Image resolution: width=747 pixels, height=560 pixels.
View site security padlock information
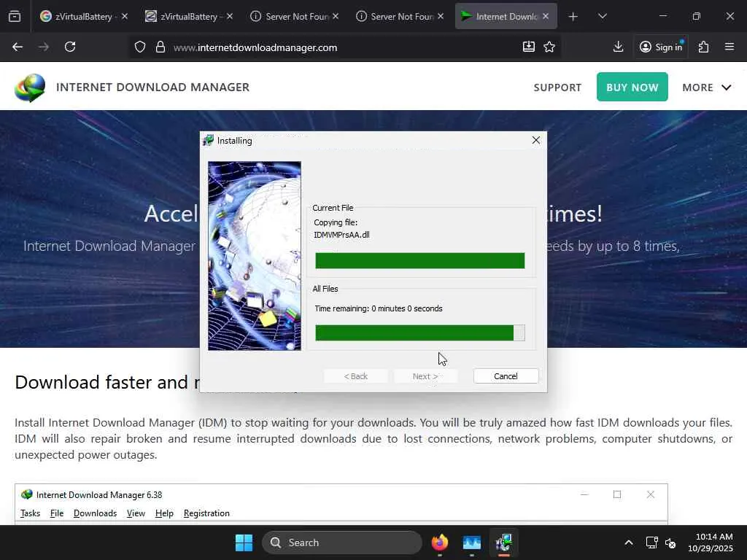[x=160, y=47]
